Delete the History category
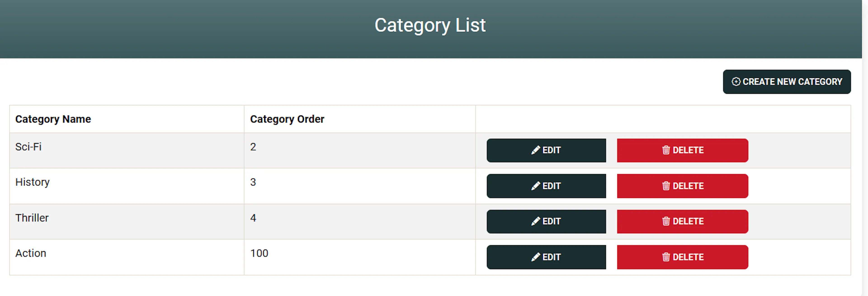This screenshot has height=296, width=868. point(682,186)
